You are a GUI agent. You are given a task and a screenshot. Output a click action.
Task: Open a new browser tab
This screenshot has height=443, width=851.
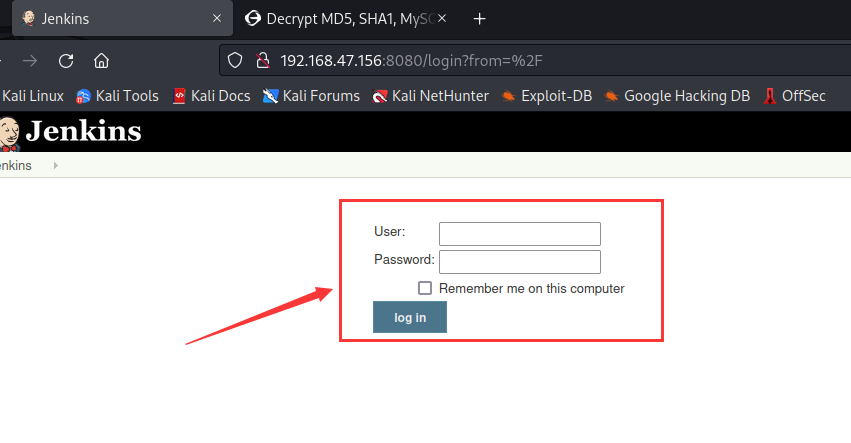pyautogui.click(x=479, y=19)
